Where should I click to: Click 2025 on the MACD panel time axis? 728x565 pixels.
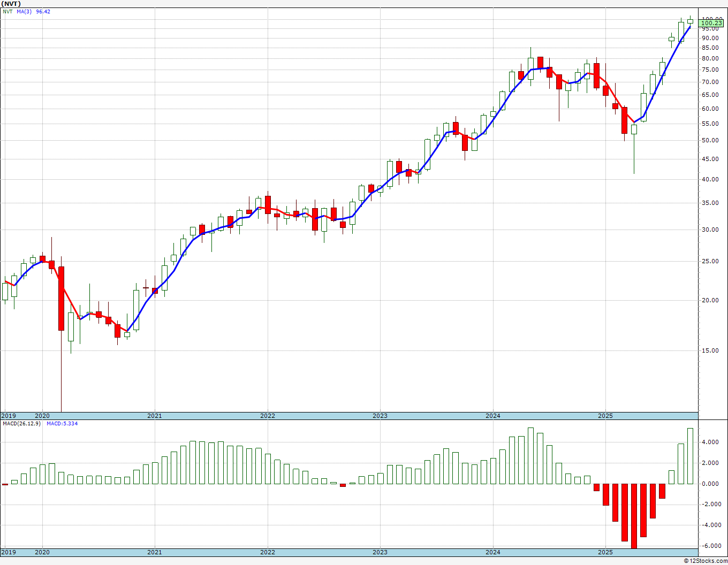[605, 552]
